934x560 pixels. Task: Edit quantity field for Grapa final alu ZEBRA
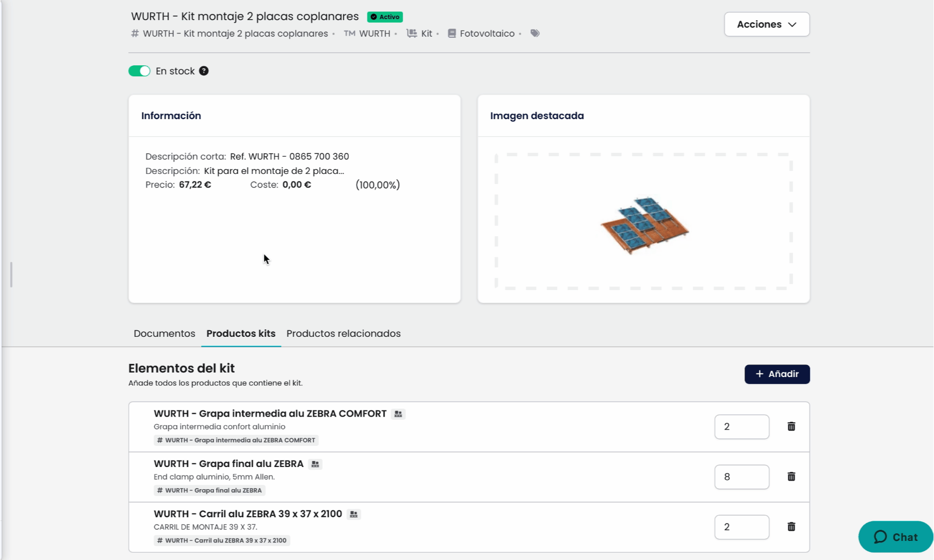pos(742,477)
